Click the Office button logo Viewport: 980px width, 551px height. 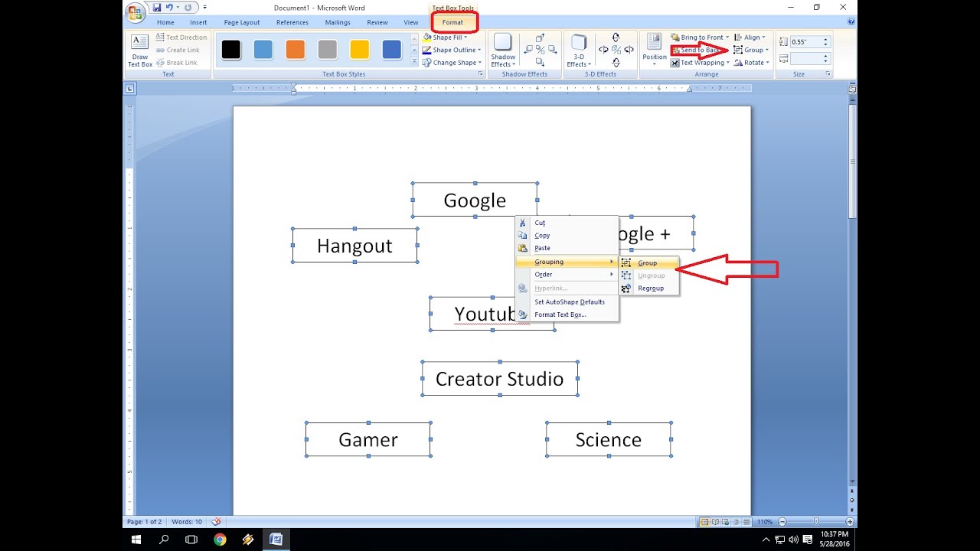pyautogui.click(x=135, y=12)
